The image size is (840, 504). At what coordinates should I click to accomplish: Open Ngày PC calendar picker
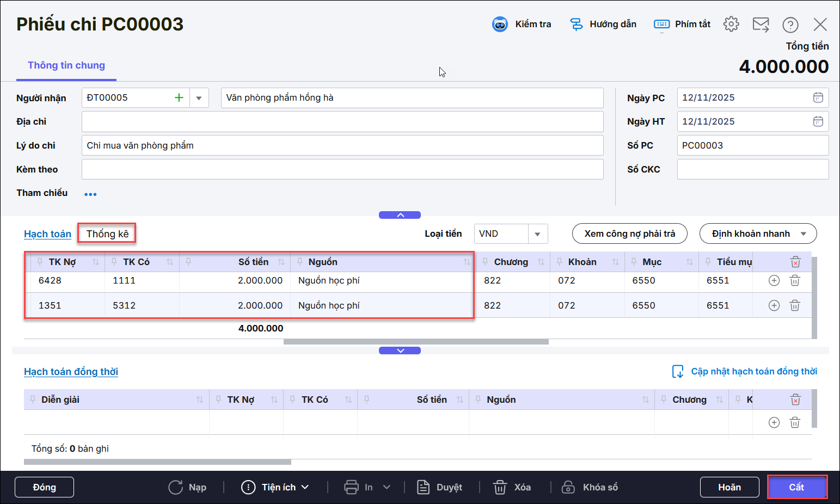tap(818, 98)
